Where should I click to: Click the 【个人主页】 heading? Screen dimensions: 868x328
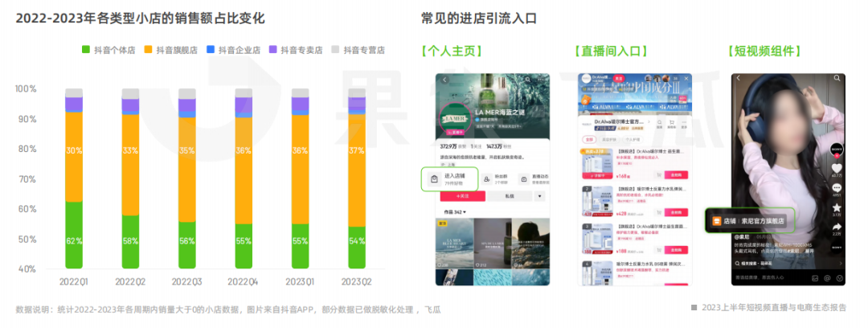(451, 51)
